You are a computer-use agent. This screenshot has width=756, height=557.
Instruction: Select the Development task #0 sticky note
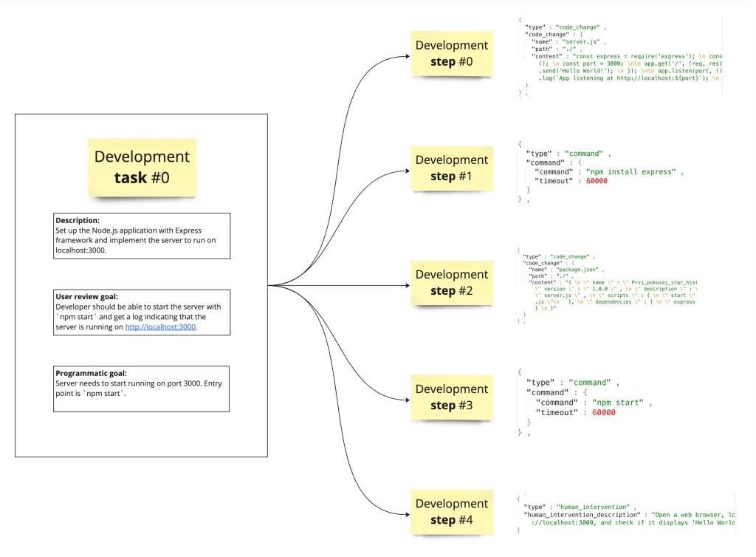point(142,165)
